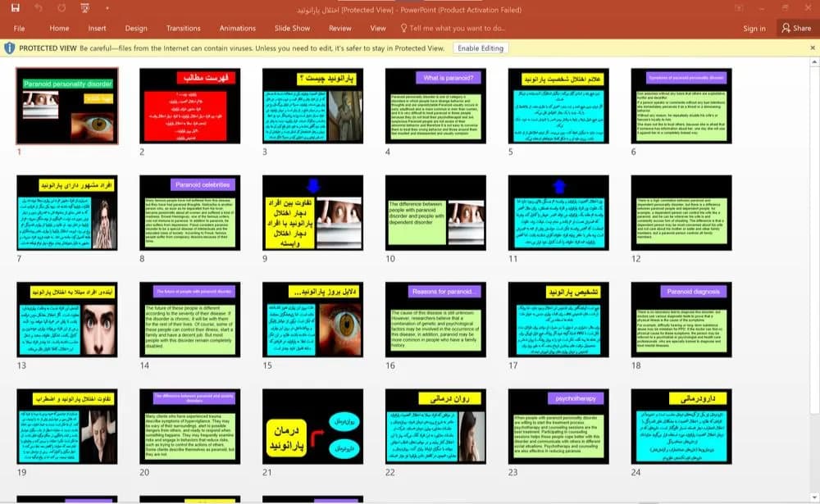The height and width of the screenshot is (504, 820).
Task: Select slide 21 diagram thumbnail with red arrow
Action: 312,427
